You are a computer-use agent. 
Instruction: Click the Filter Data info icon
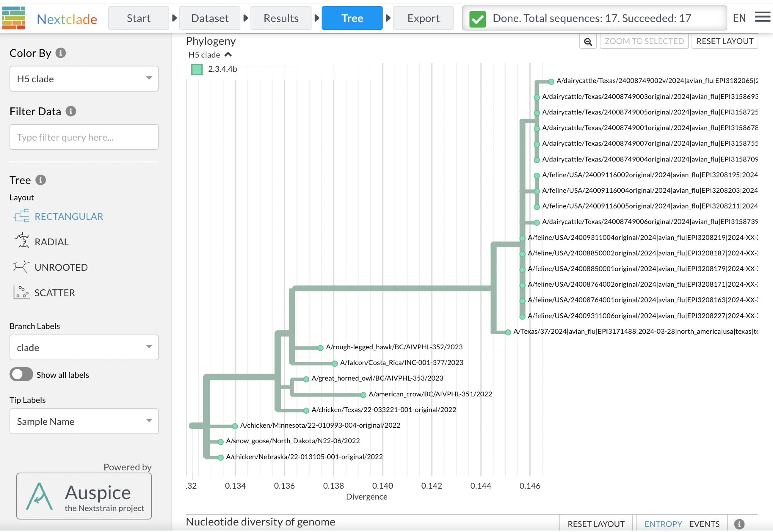pos(71,111)
